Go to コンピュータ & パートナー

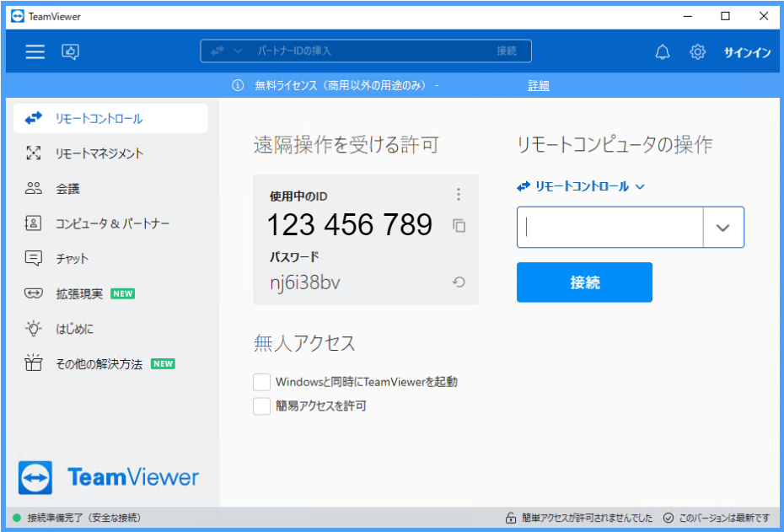coord(112,223)
